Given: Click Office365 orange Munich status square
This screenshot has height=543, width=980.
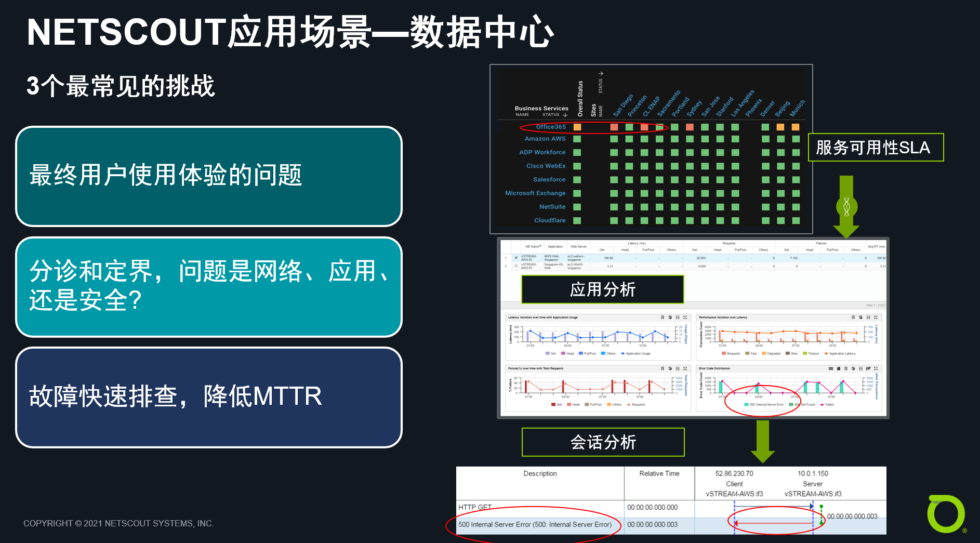Looking at the screenshot, I should [796, 127].
